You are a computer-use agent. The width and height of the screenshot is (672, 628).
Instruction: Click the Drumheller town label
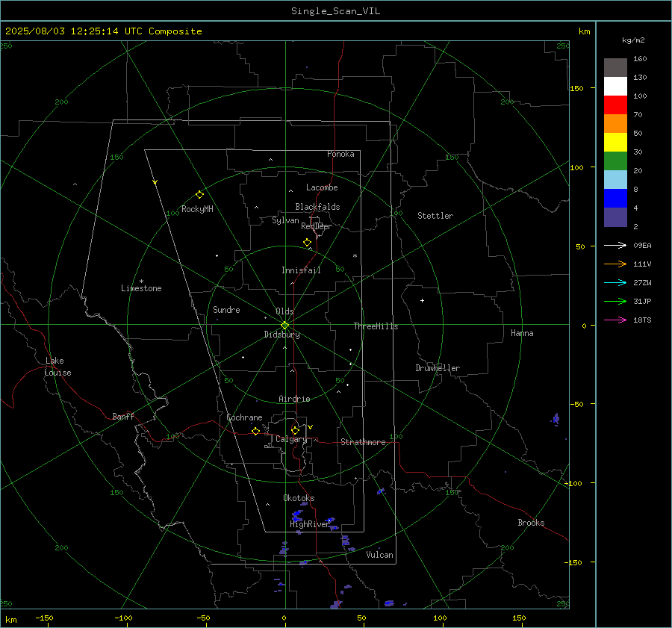click(438, 368)
